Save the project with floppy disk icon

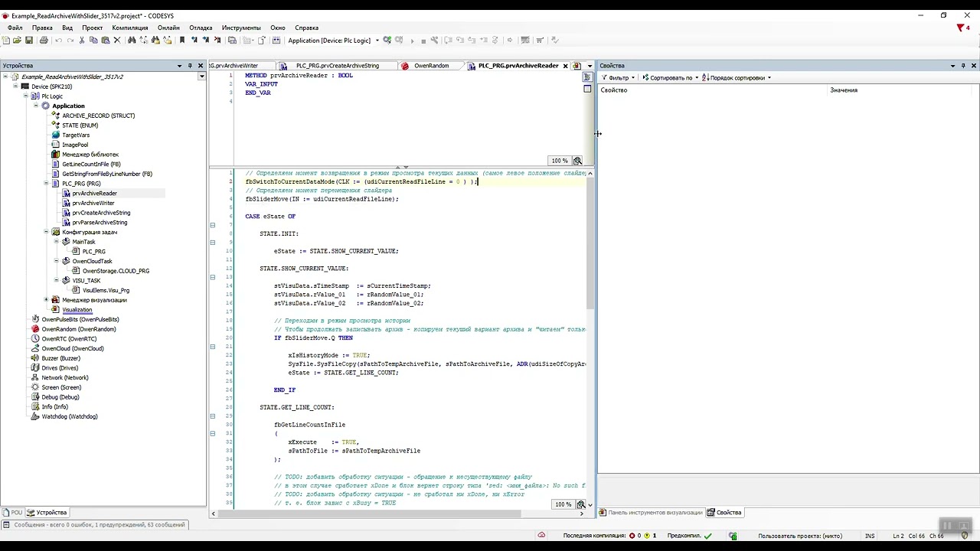click(x=29, y=40)
